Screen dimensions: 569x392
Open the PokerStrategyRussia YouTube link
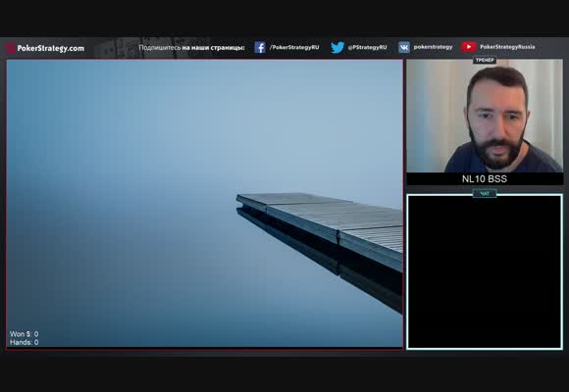pos(507,47)
